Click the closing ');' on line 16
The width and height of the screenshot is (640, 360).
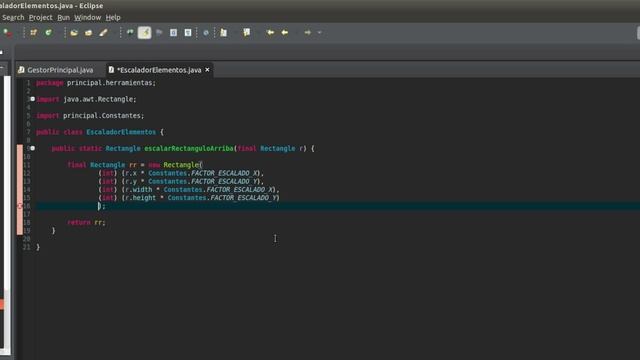[102, 206]
